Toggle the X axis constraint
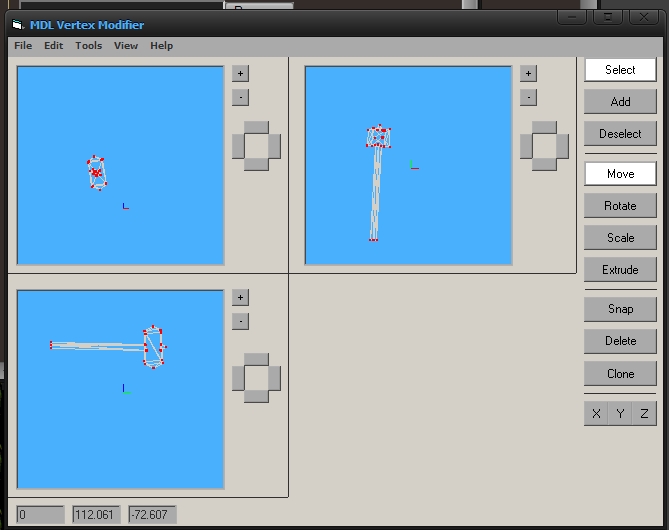 [x=596, y=414]
